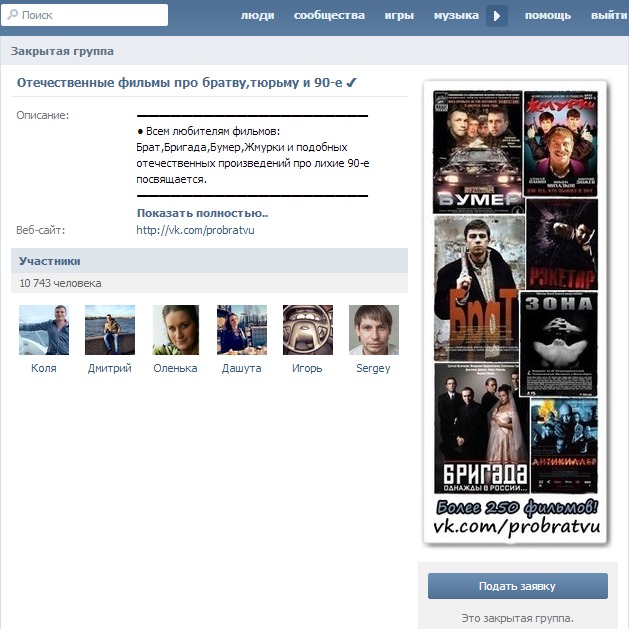Click the music play button in header

click(x=497, y=16)
